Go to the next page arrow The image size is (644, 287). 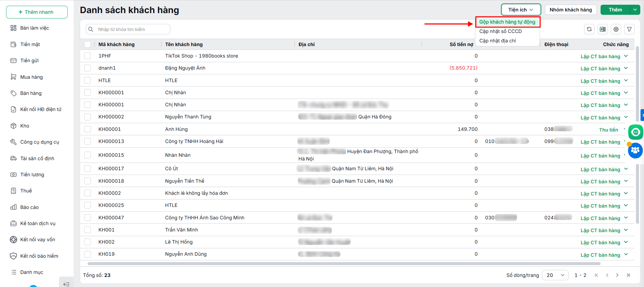(x=617, y=275)
